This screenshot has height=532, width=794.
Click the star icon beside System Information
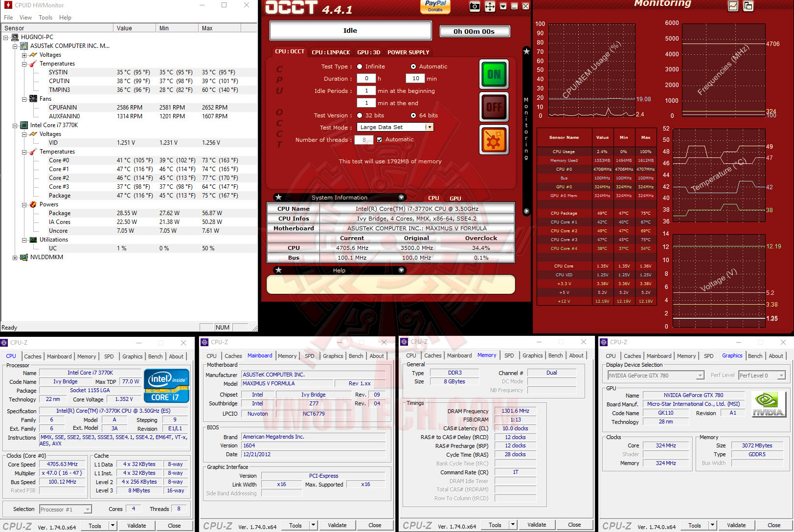[278, 197]
